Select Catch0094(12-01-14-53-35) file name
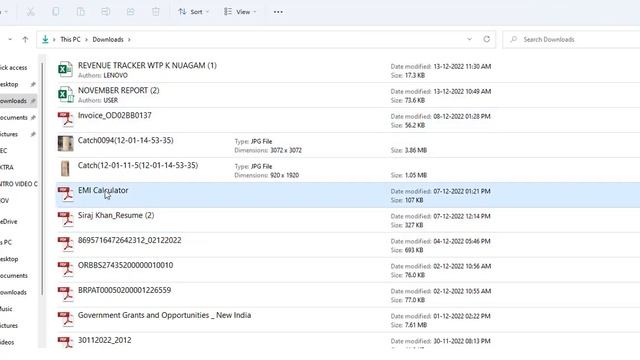The height and width of the screenshot is (360, 640). pyautogui.click(x=126, y=140)
